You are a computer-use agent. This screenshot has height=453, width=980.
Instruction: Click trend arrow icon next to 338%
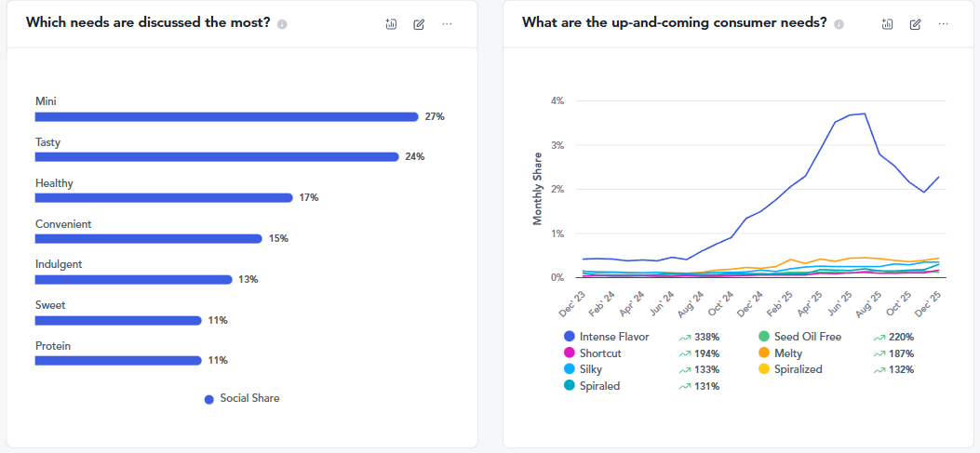click(x=684, y=338)
